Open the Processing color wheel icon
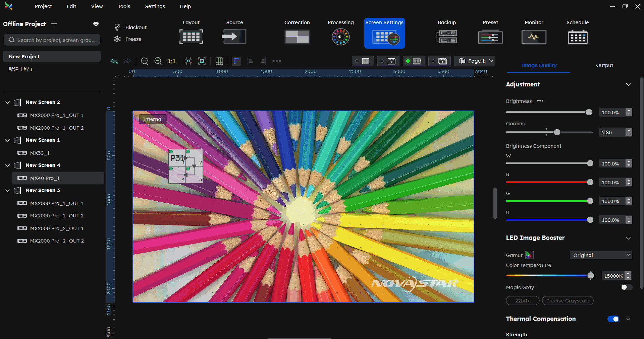644x339 pixels. (x=340, y=37)
